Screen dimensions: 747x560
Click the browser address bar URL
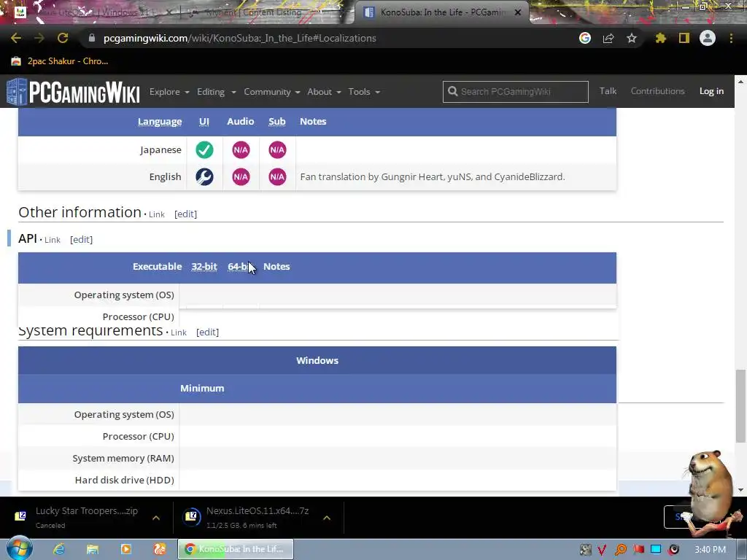click(239, 38)
